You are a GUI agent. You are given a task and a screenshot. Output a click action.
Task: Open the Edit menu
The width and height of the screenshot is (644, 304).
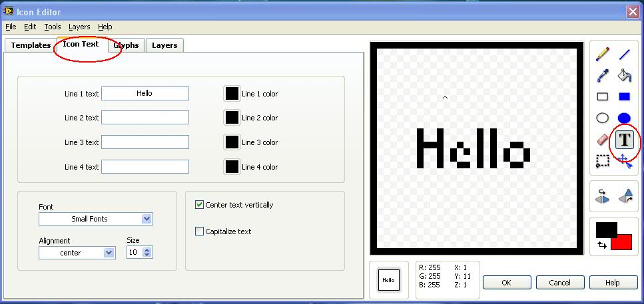(x=30, y=27)
